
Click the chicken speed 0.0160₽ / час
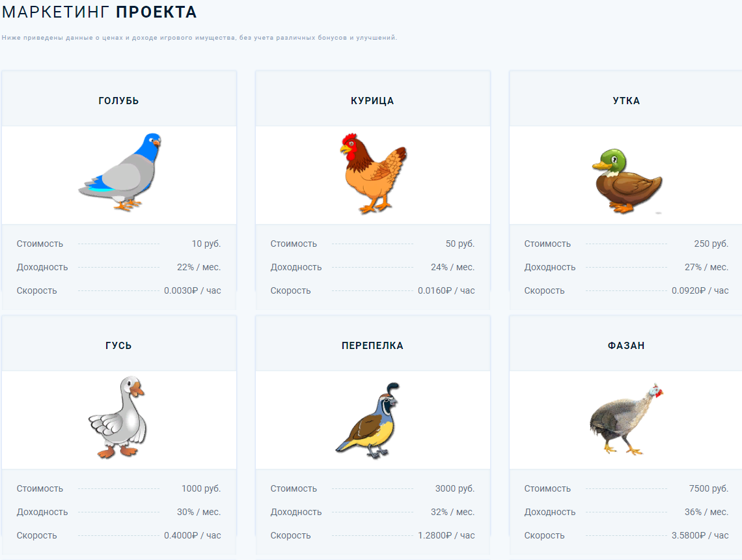[446, 290]
